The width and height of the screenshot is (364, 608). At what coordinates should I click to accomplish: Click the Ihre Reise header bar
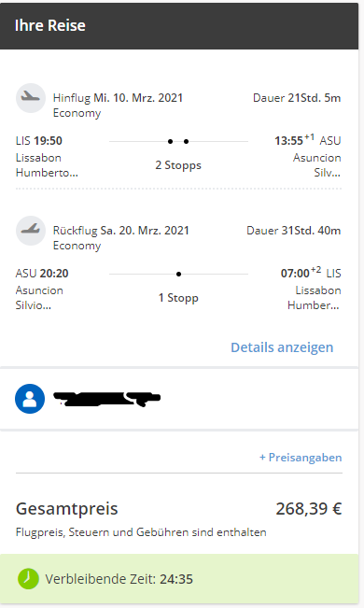pyautogui.click(x=179, y=25)
